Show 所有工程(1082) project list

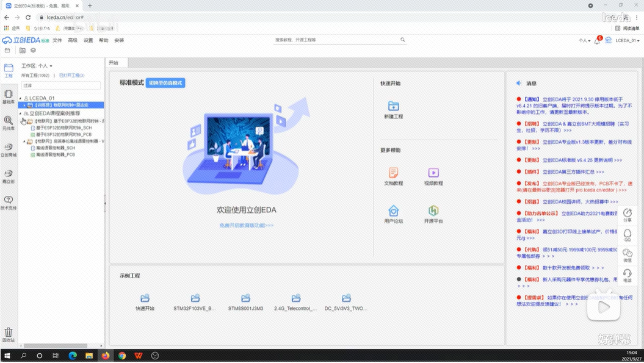(35, 76)
